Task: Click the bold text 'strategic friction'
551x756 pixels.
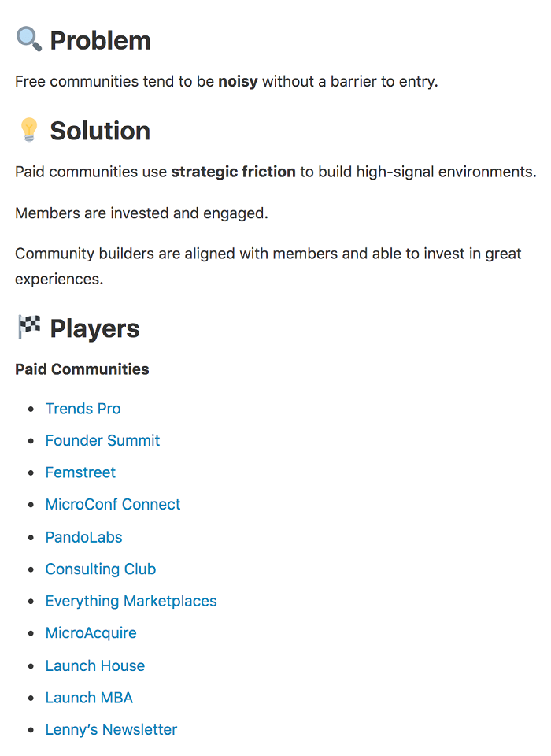Action: point(233,172)
